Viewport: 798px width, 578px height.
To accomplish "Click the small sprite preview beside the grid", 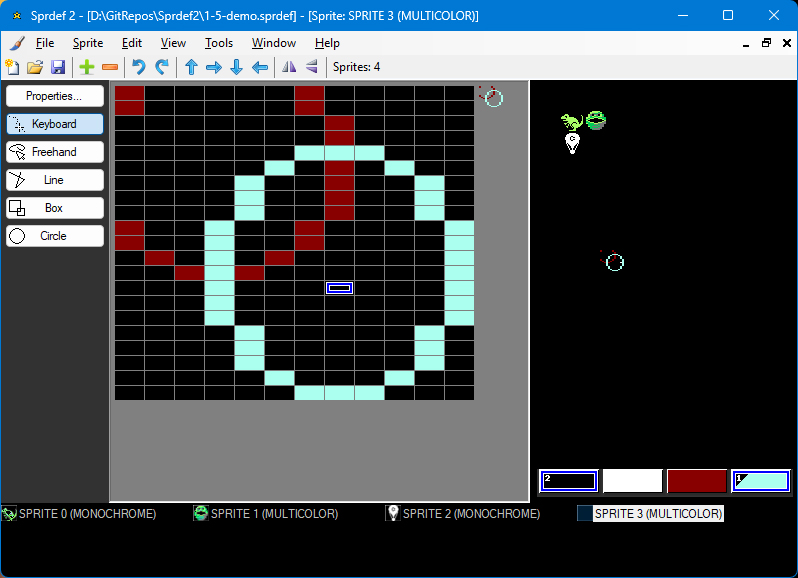I will click(491, 96).
